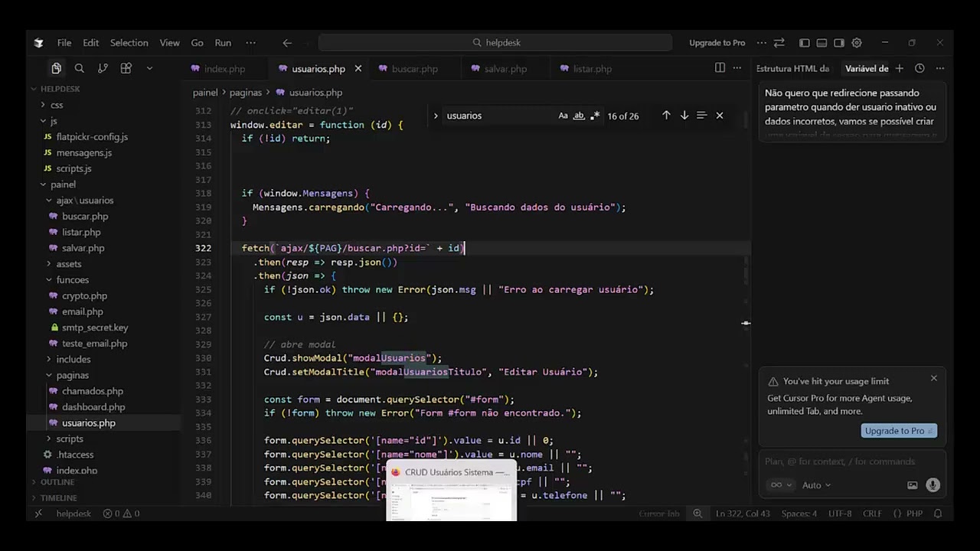Change the PHP language mode

click(908, 514)
